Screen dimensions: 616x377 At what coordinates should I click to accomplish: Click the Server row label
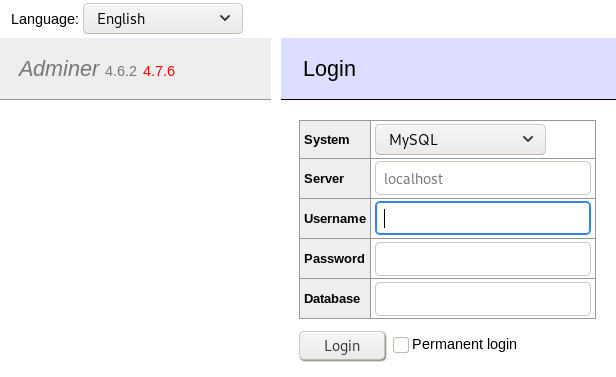click(324, 179)
